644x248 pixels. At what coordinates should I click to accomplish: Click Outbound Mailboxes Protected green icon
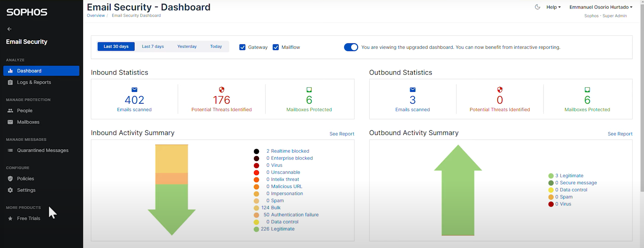pos(587,90)
